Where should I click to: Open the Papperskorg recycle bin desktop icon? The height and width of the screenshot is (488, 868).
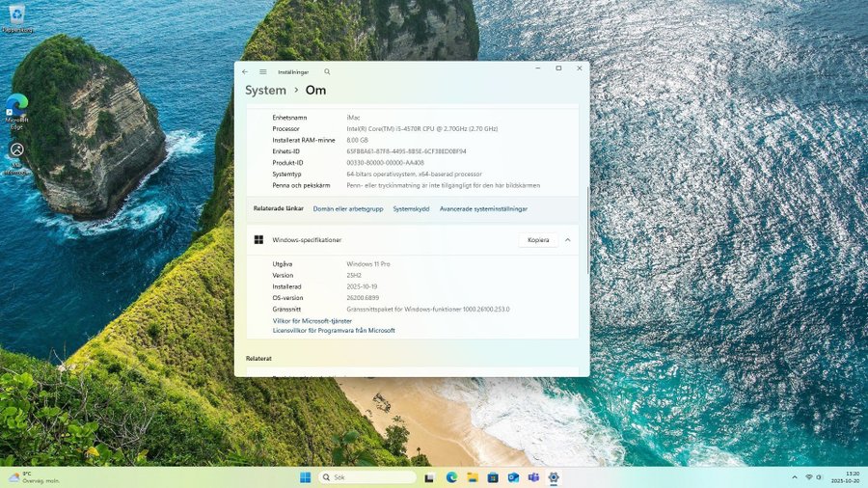(16, 15)
